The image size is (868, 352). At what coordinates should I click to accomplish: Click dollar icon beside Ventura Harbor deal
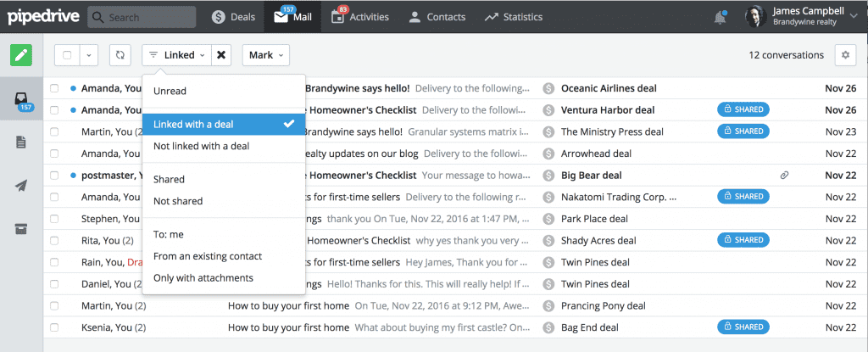(x=548, y=109)
